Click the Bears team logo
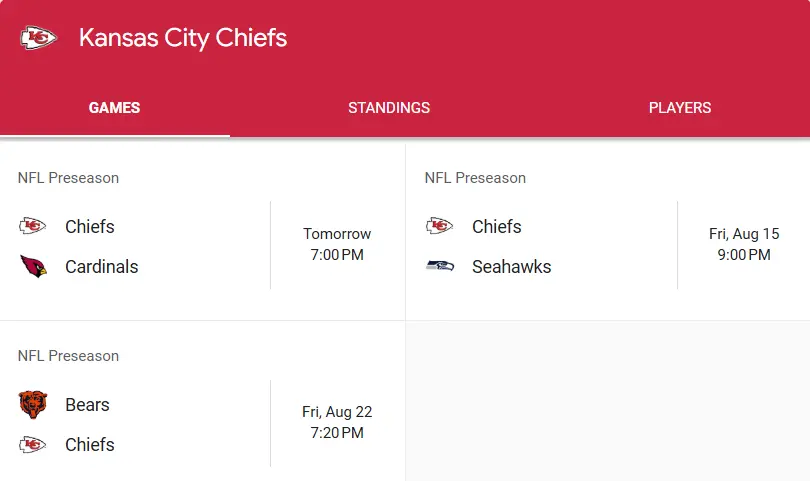 tap(33, 405)
